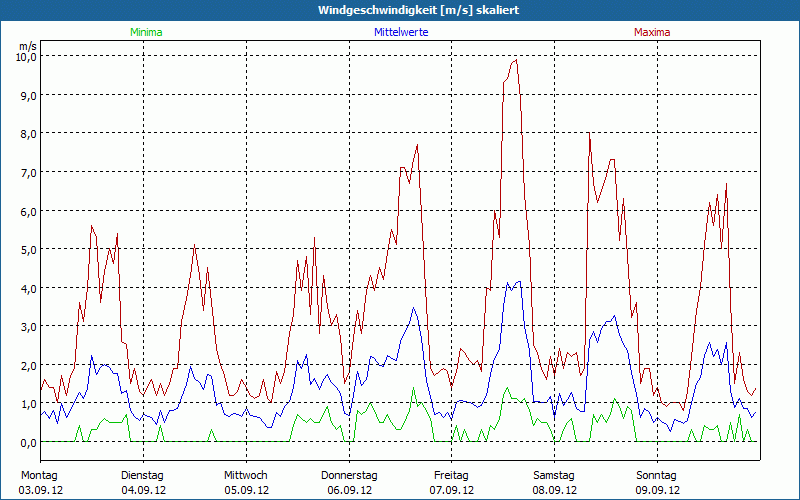Click the date 06.09.12
Image resolution: width=800 pixels, height=500 pixels.
pyautogui.click(x=349, y=490)
